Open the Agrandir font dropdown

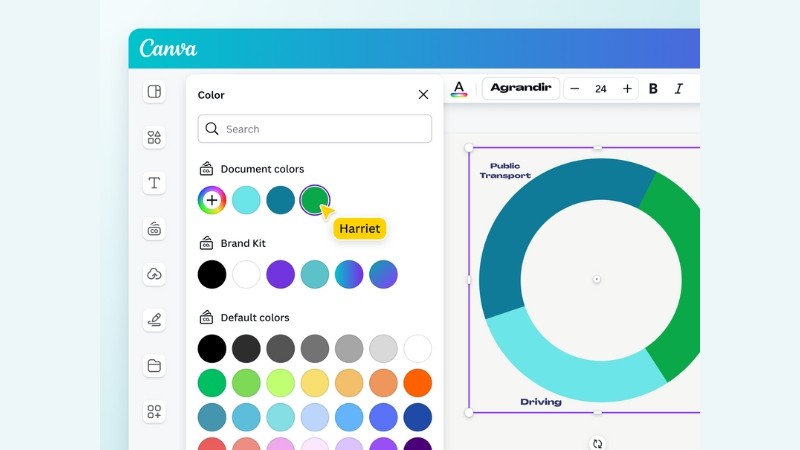click(x=520, y=88)
